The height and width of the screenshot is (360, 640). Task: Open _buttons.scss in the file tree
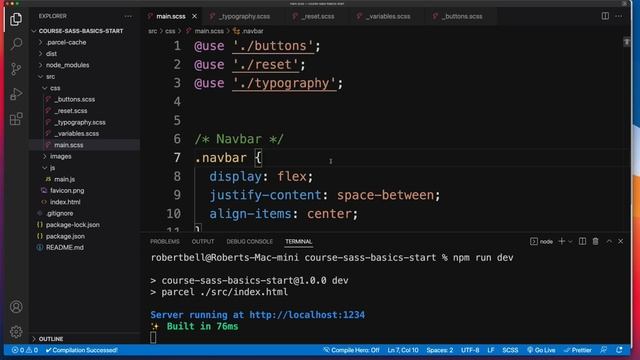click(x=74, y=100)
